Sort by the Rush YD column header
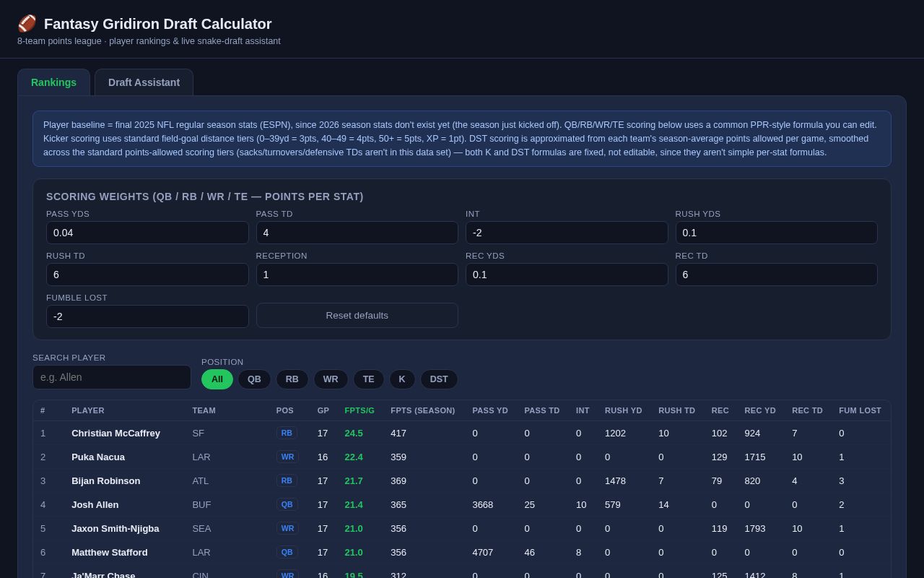 coord(624,410)
